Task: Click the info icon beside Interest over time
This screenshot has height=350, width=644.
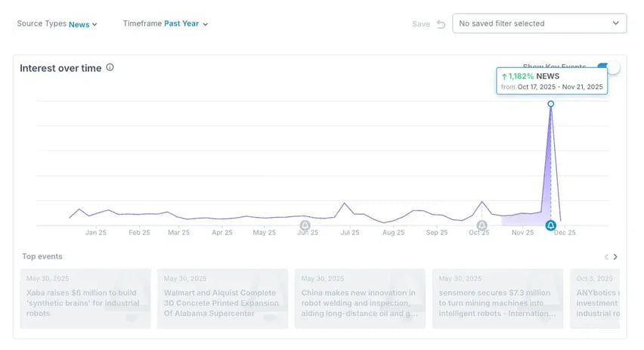Action: click(x=110, y=67)
